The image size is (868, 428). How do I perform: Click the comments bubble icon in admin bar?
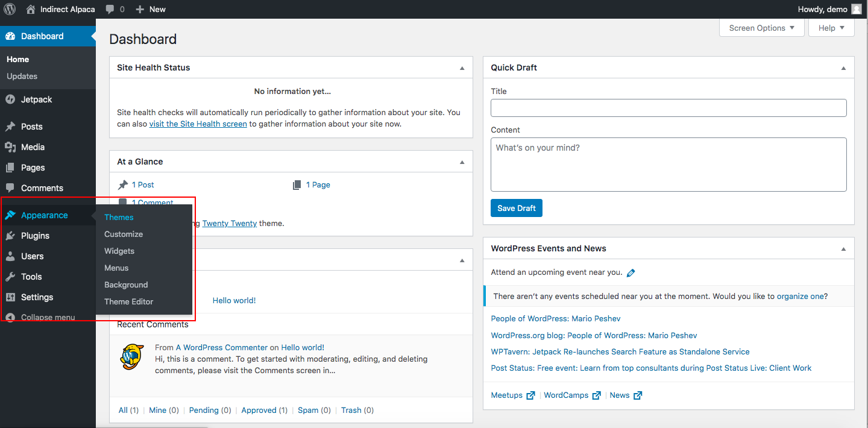click(x=110, y=9)
